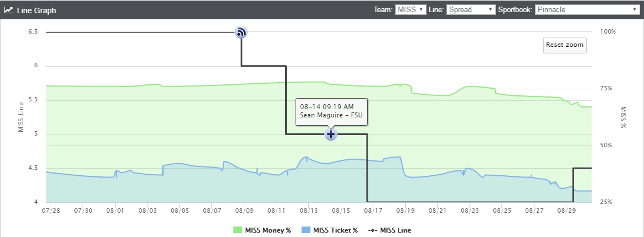Screen dimensions: 644x237
Task: Click the plus injury marker icon
Action: [331, 134]
